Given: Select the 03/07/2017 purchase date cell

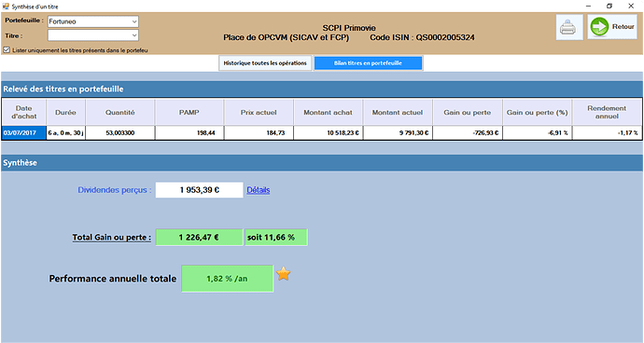Looking at the screenshot, I should [x=24, y=133].
